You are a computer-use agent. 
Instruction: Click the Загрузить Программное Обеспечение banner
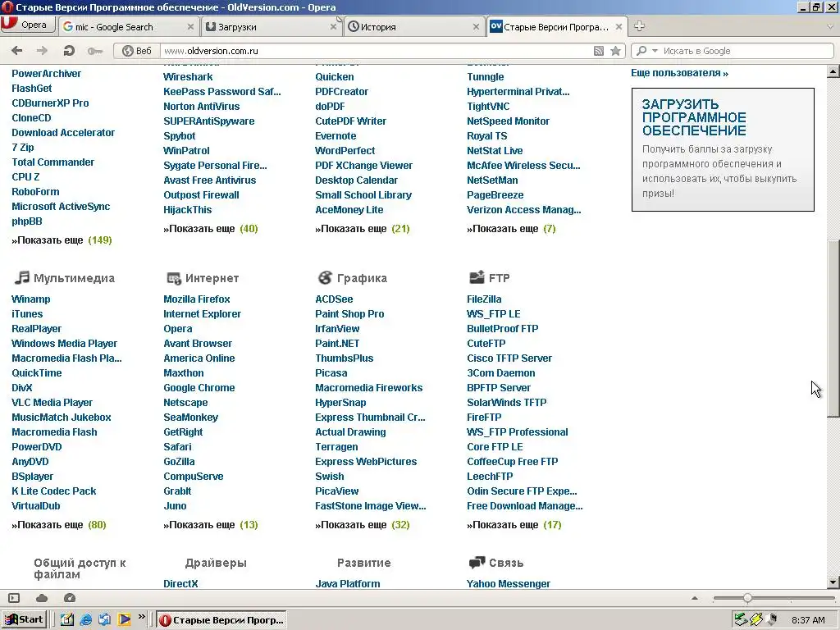[723, 149]
